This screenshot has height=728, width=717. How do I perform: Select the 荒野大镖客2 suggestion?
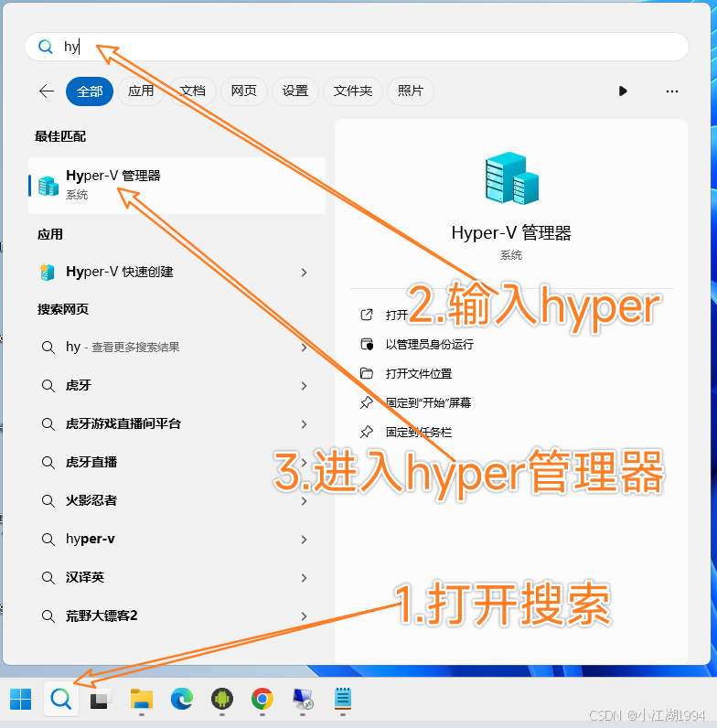(x=162, y=616)
